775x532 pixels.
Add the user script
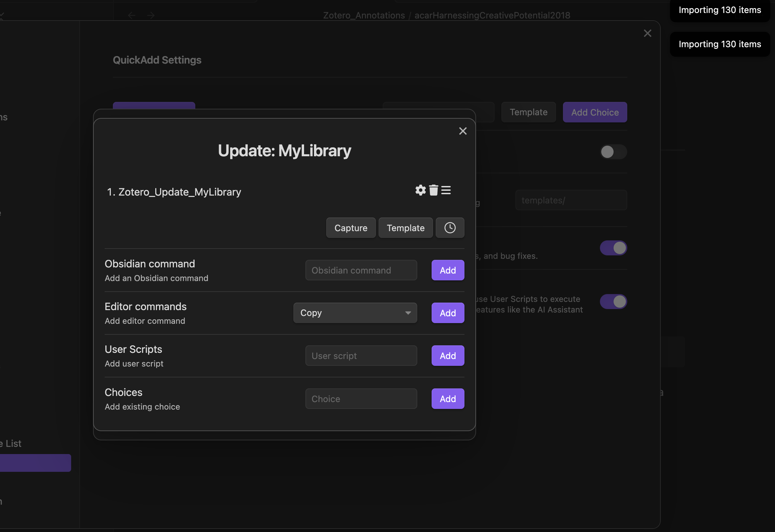pyautogui.click(x=448, y=356)
